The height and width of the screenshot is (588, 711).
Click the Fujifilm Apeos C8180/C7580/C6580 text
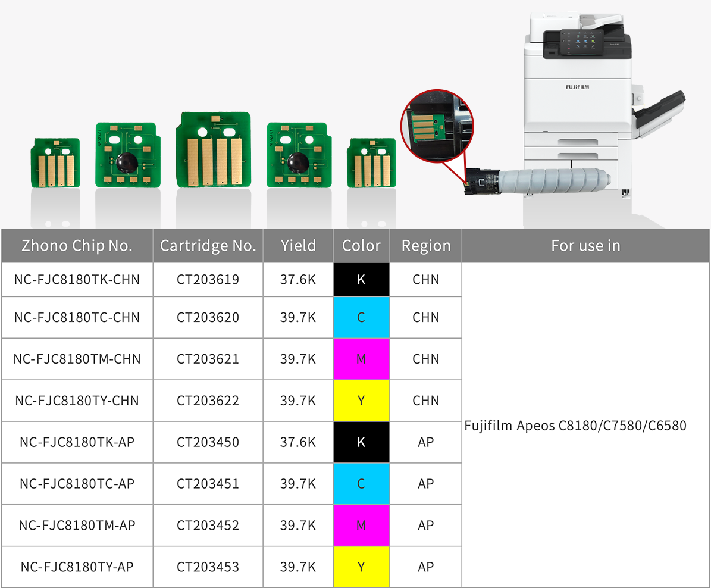point(575,426)
